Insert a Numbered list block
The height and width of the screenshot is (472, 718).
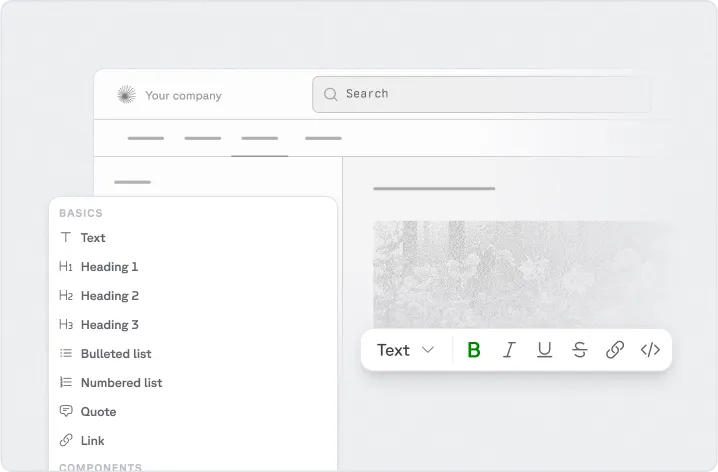point(193,383)
